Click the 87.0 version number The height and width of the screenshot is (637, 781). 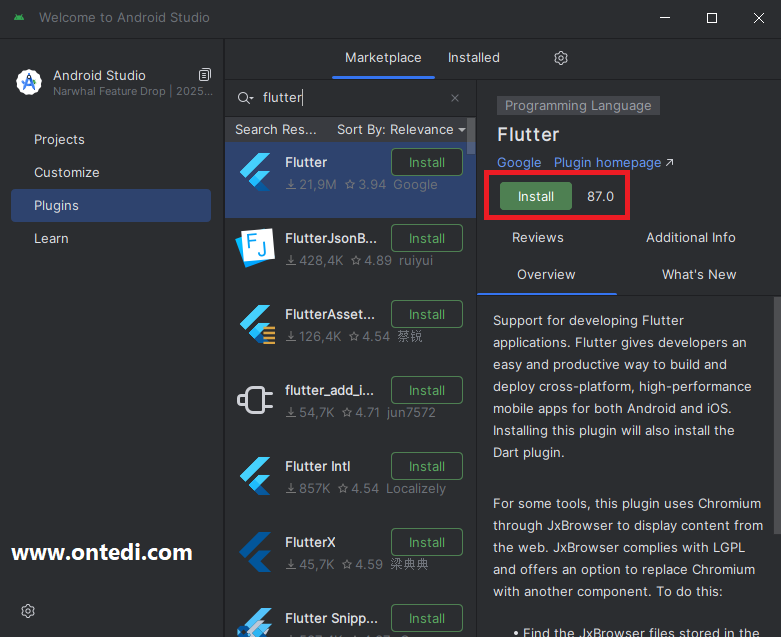tap(600, 196)
